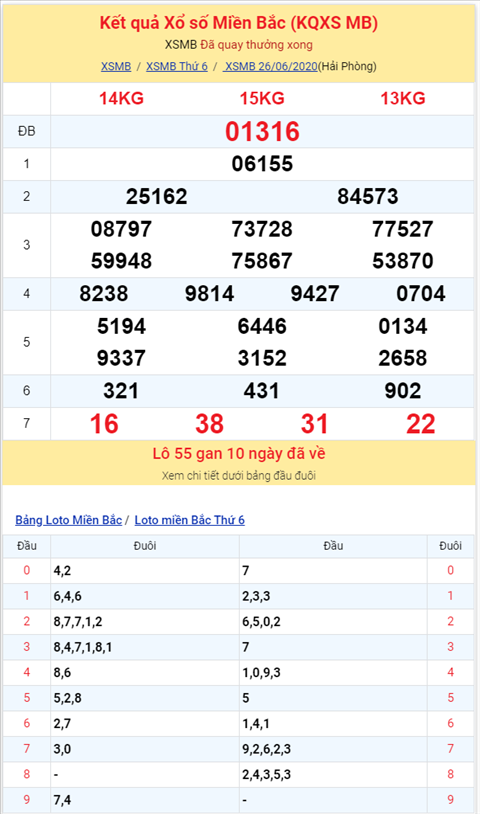The height and width of the screenshot is (814, 480).
Task: Click third prize number 75867
Action: click(x=262, y=261)
